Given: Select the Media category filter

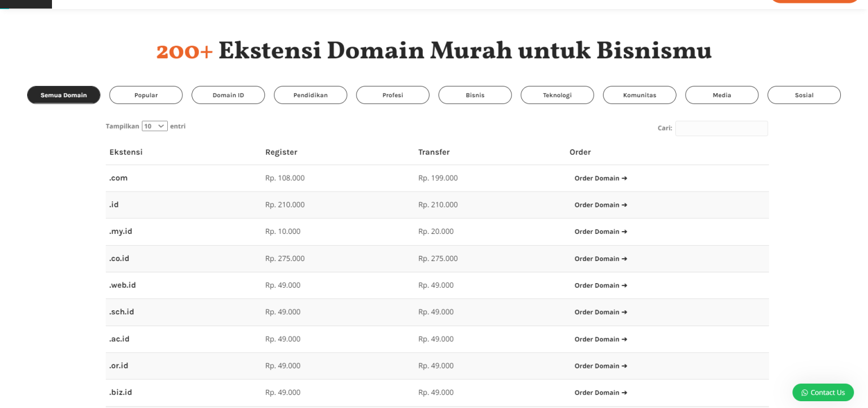Looking at the screenshot, I should point(722,95).
